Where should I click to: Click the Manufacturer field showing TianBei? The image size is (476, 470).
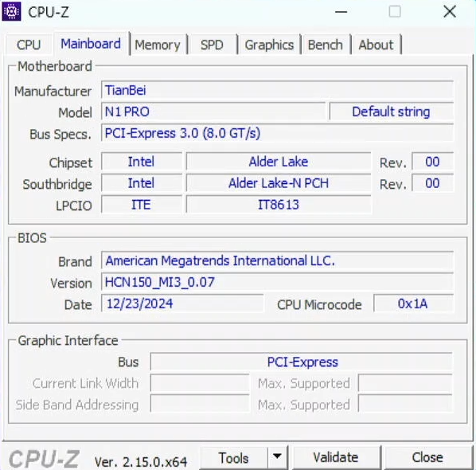click(x=278, y=90)
